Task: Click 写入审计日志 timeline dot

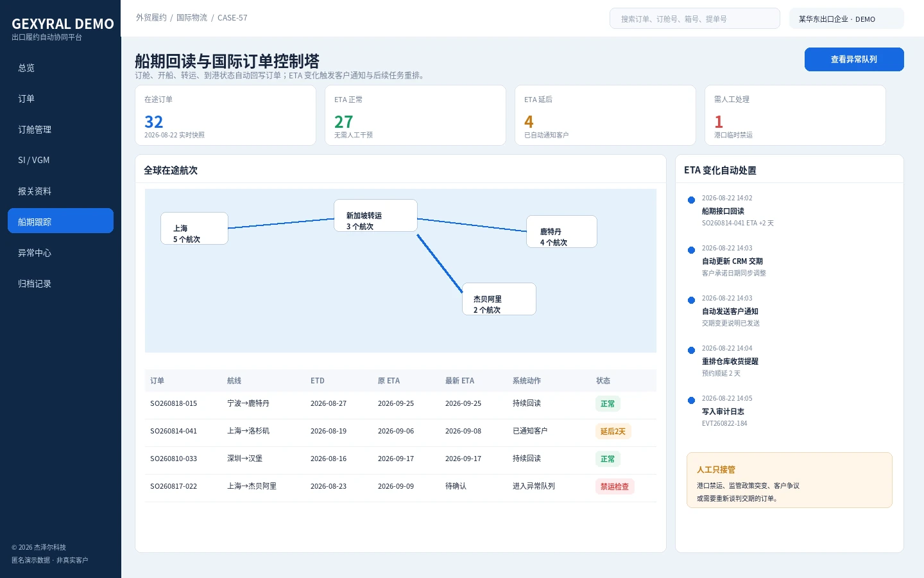Action: (691, 400)
